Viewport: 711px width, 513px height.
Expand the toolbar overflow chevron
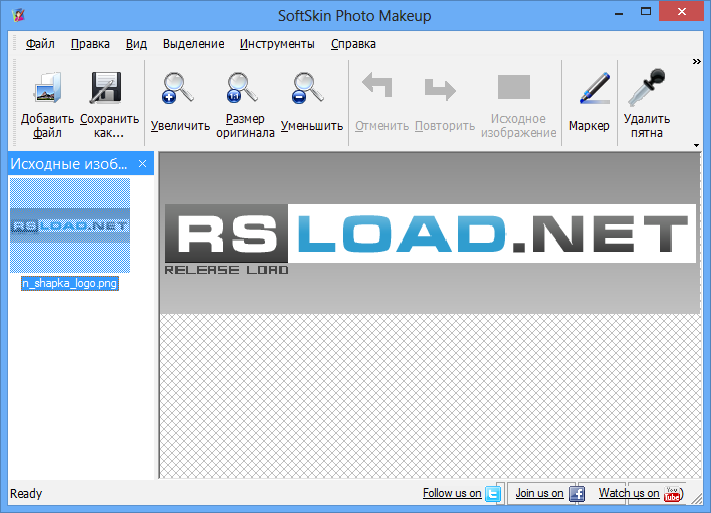[x=696, y=62]
